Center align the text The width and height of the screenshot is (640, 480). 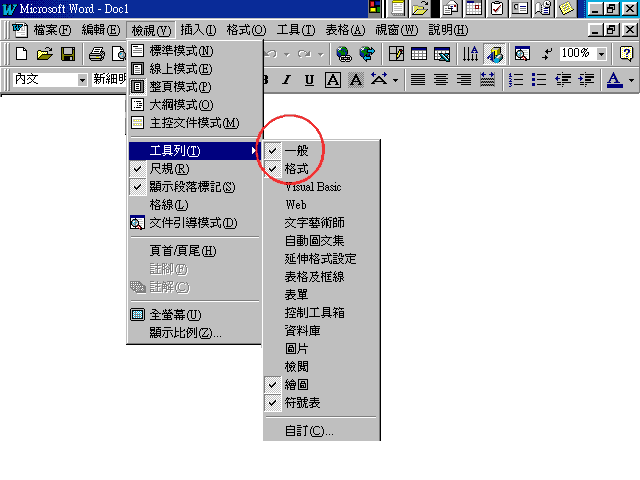[x=441, y=80]
